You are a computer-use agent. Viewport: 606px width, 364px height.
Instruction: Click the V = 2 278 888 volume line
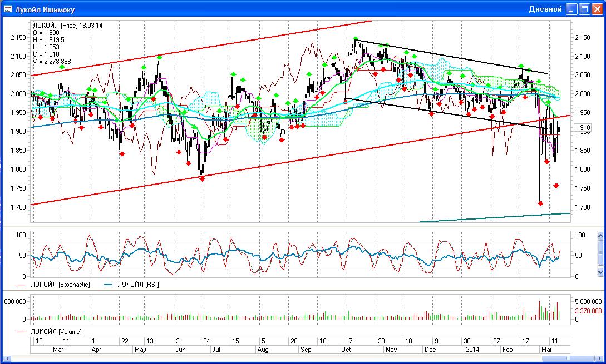pyautogui.click(x=52, y=62)
